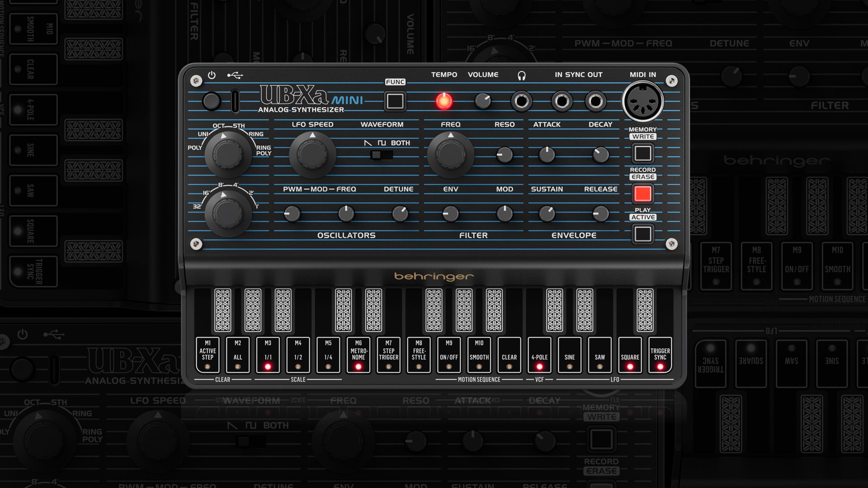Click the LFO Speed knob
This screenshot has height=488, width=868.
tap(312, 155)
